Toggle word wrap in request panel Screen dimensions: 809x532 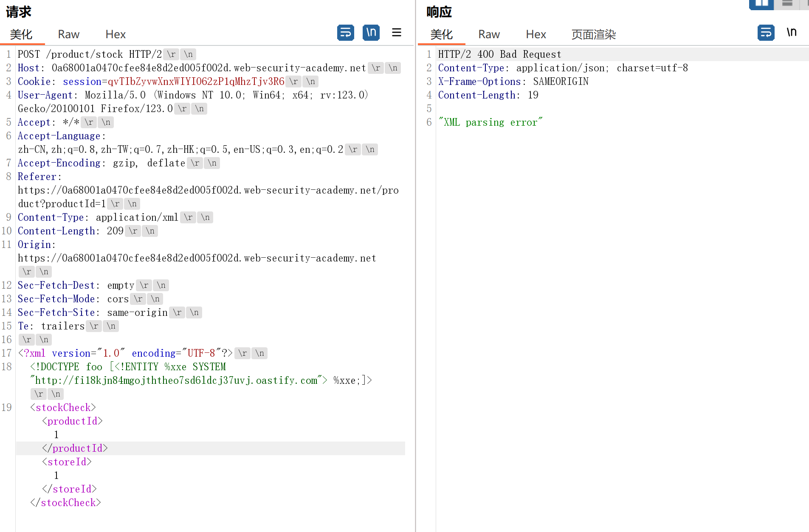click(x=346, y=33)
